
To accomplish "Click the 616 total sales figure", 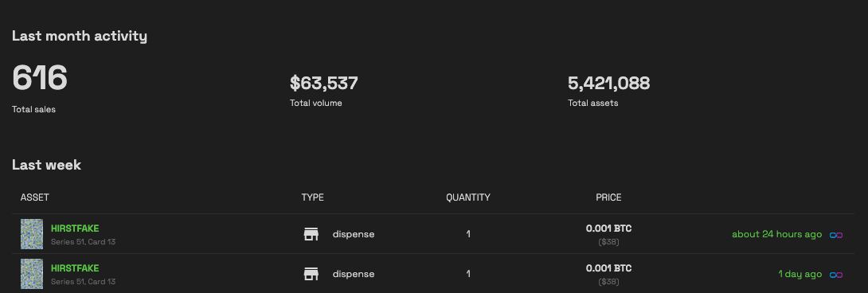I will (40, 77).
